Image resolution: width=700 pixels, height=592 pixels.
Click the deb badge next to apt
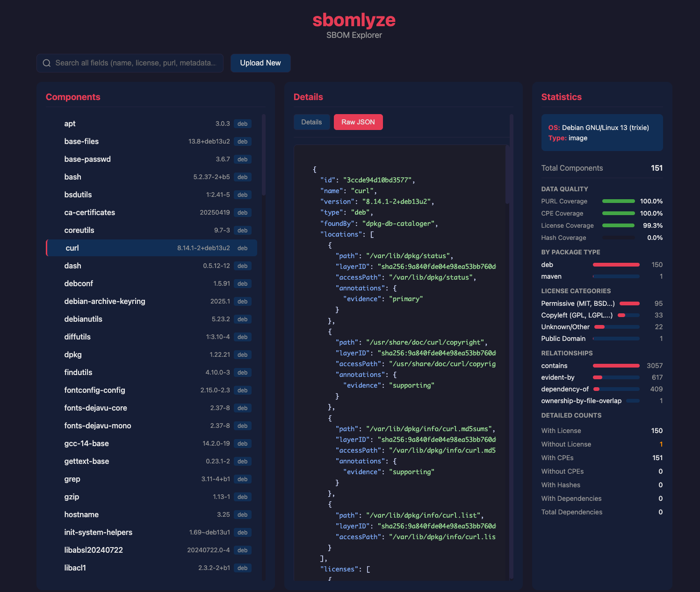(x=242, y=124)
